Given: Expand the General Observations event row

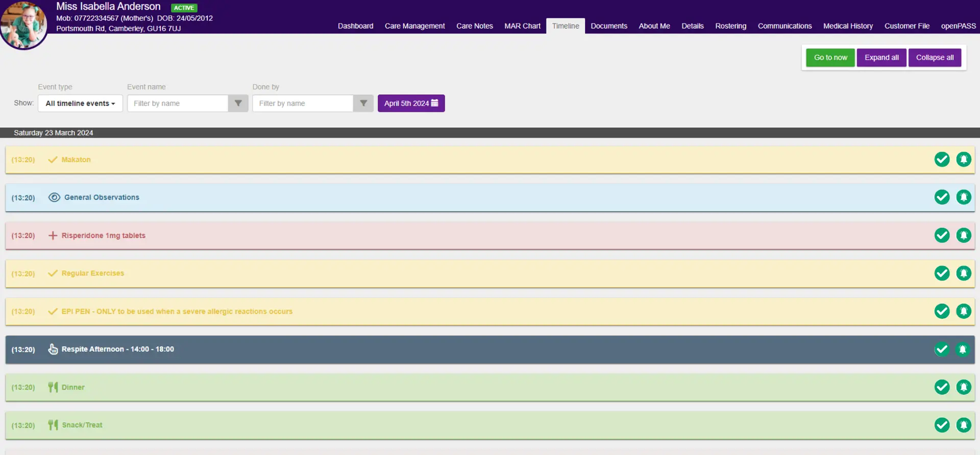Looking at the screenshot, I should click(x=490, y=197).
